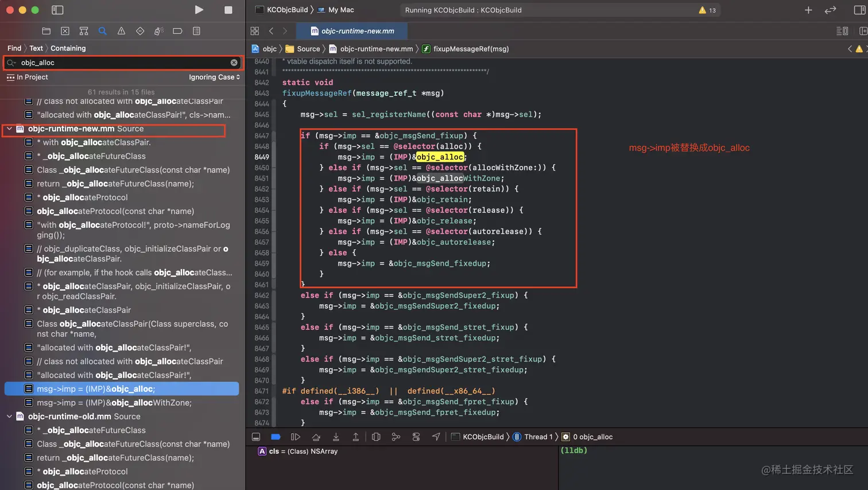The width and height of the screenshot is (868, 490).
Task: Open the related items grid menu
Action: (255, 31)
